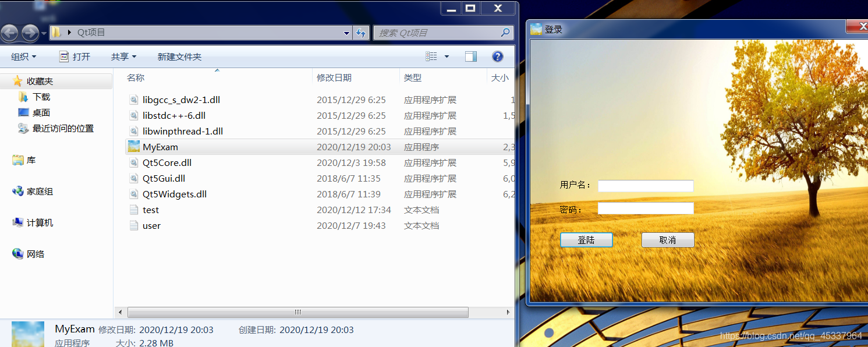Click the 密码 input field in 登录 window
The image size is (868, 347).
pos(646,208)
